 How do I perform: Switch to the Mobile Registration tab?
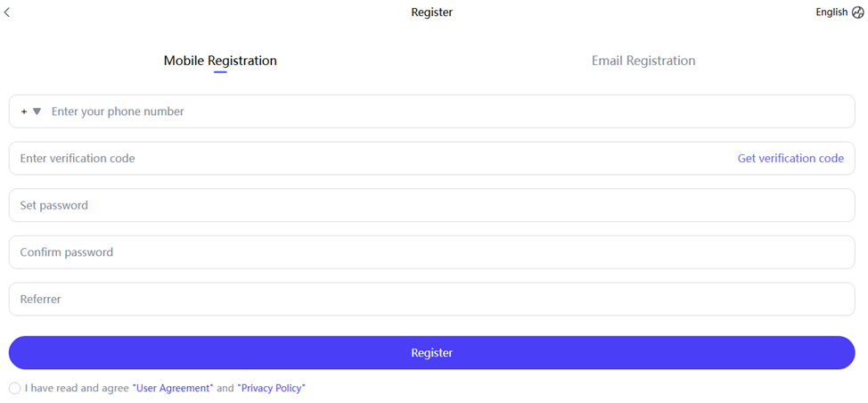click(220, 61)
